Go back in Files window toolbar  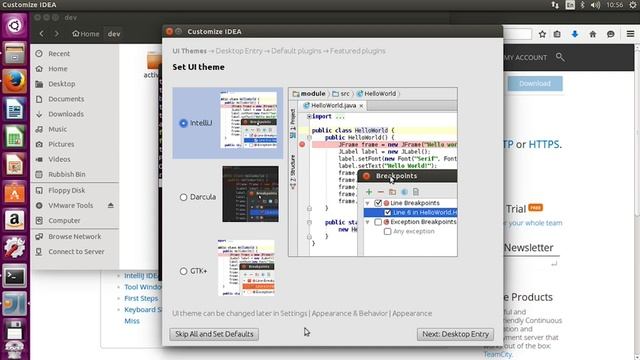click(x=42, y=34)
